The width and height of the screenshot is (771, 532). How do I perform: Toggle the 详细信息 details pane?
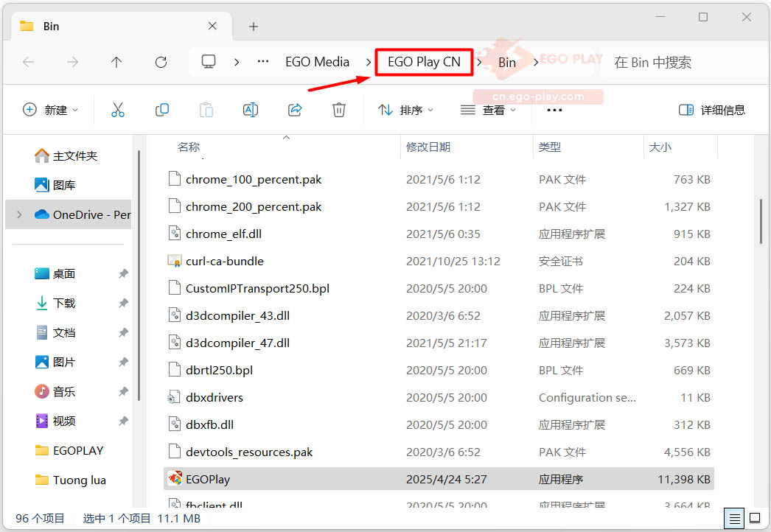[x=712, y=110]
